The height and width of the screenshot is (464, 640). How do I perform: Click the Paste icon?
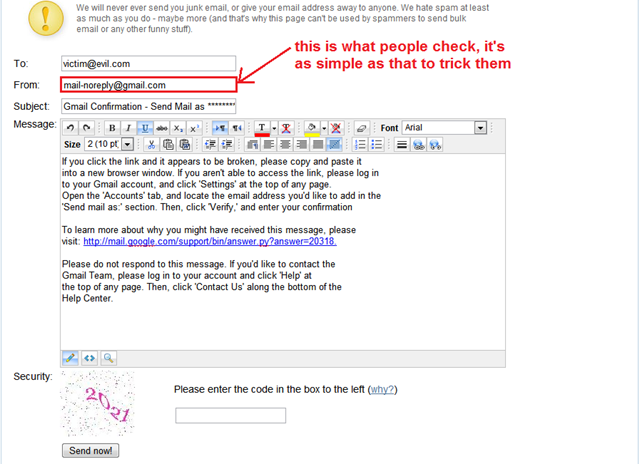coord(184,144)
